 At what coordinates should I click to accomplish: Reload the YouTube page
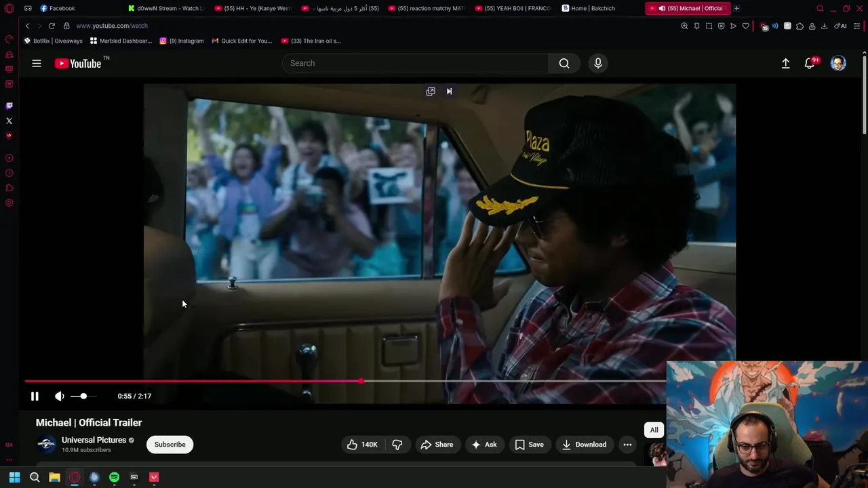[52, 26]
